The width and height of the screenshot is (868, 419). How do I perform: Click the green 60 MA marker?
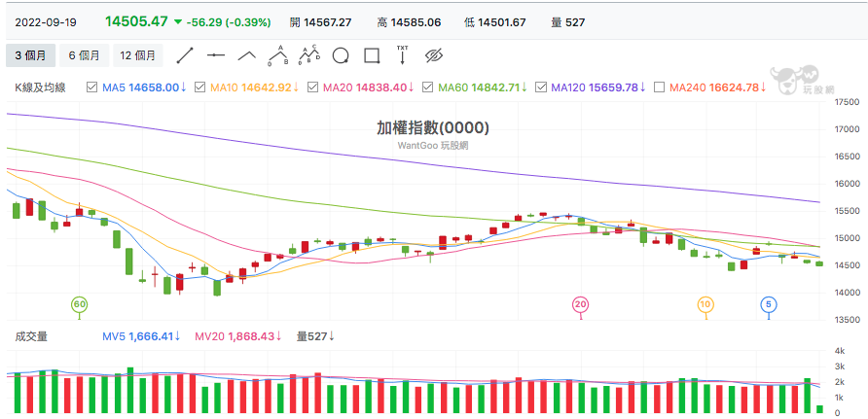tap(79, 304)
